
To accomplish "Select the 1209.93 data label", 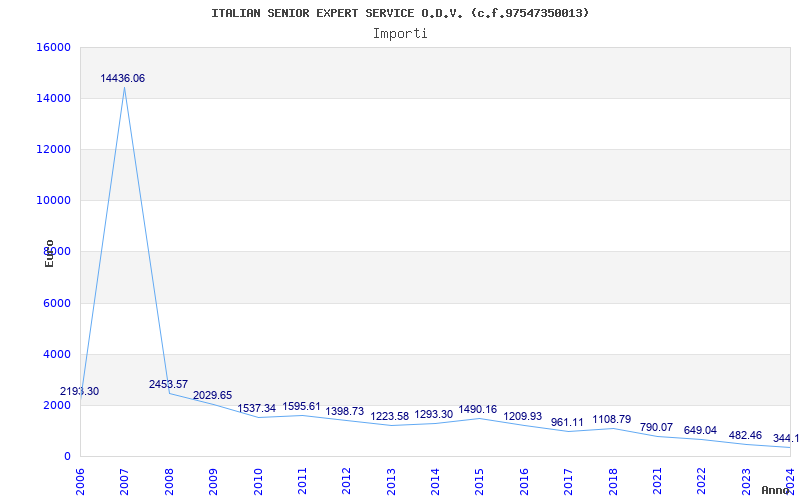I will 522,416.
